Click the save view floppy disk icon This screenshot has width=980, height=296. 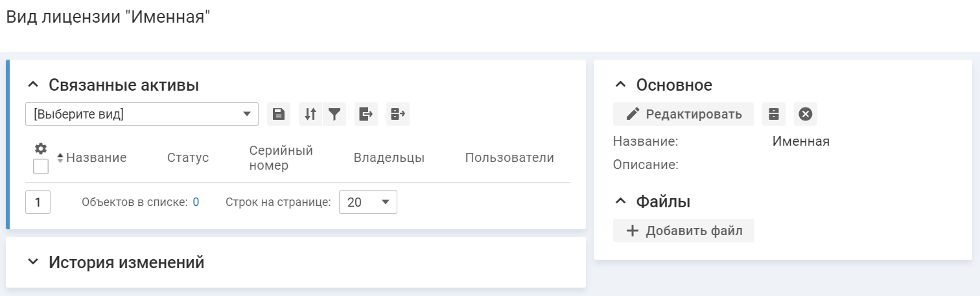pyautogui.click(x=278, y=114)
